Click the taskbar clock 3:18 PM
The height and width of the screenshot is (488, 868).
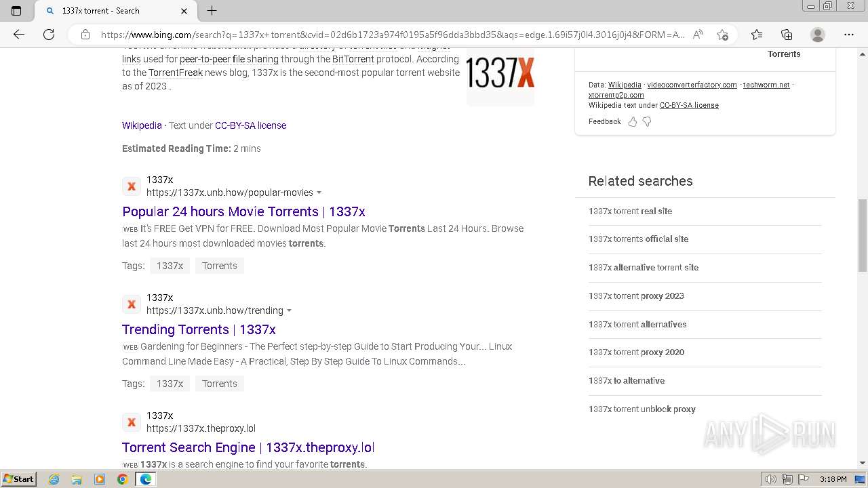833,479
